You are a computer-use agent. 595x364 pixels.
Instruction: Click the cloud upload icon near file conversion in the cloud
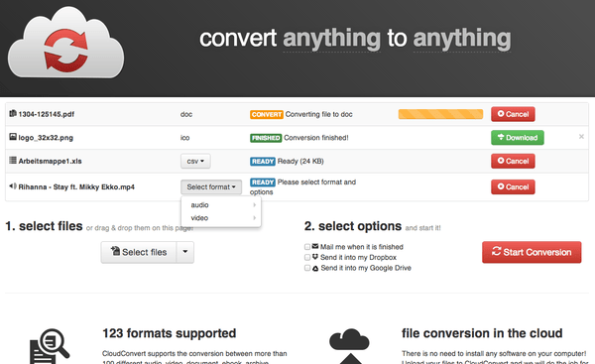click(349, 346)
